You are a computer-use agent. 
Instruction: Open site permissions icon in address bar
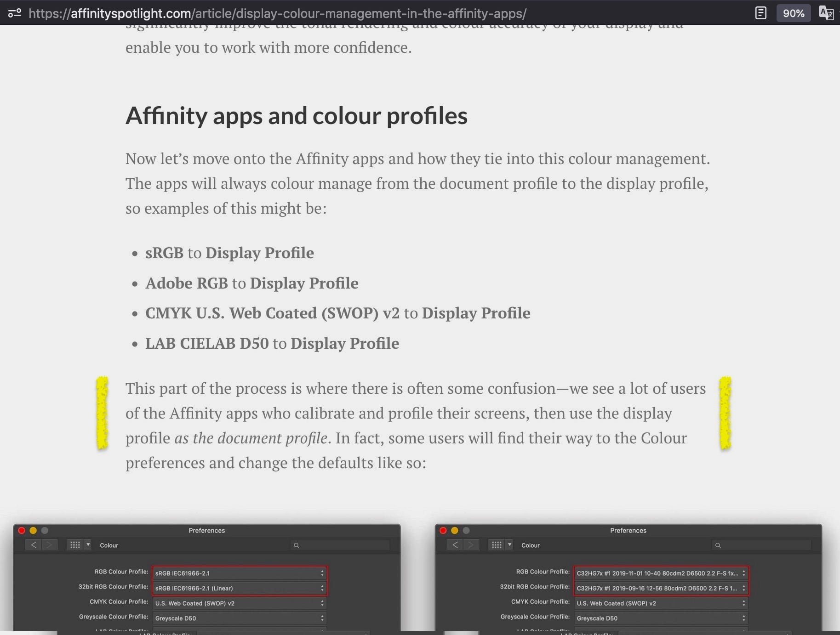[15, 13]
